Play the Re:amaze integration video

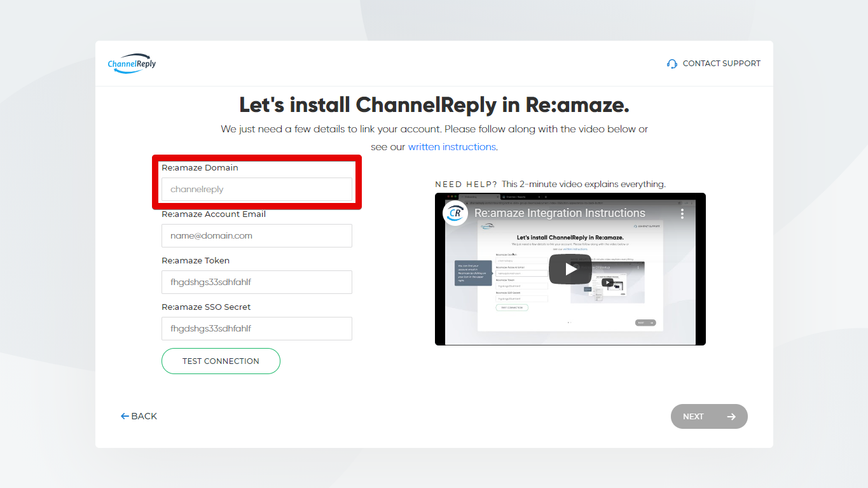point(570,269)
